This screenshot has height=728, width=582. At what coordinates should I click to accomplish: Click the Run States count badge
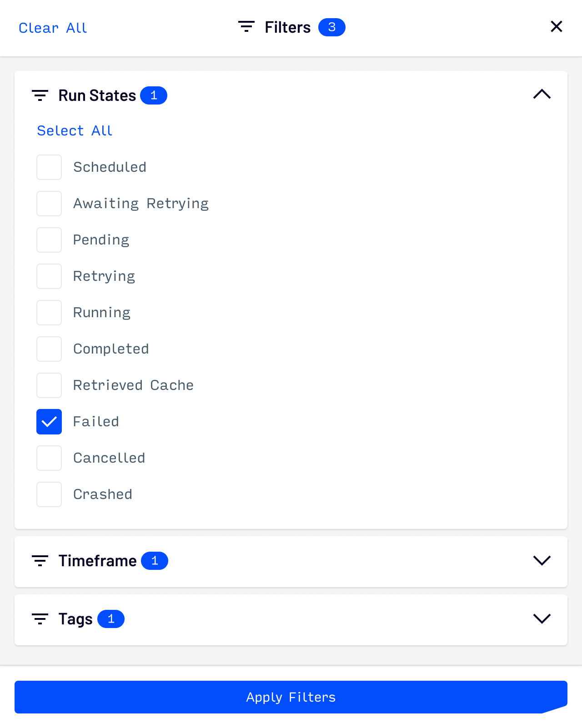pos(154,95)
